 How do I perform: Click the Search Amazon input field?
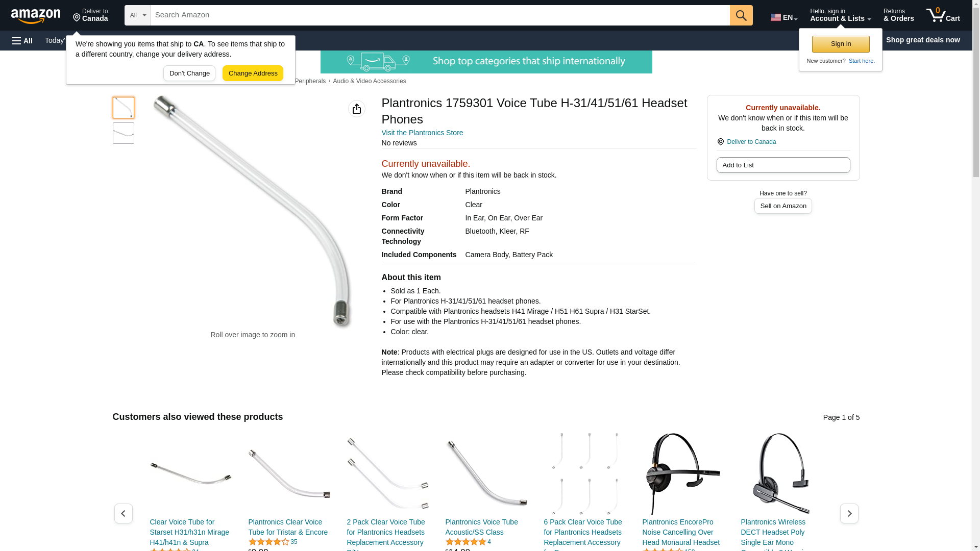(440, 15)
